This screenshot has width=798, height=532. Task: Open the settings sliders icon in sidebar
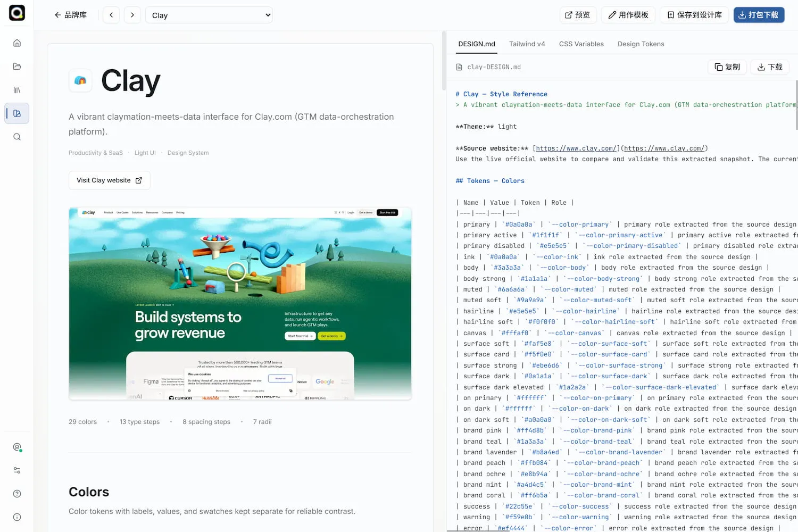[x=17, y=470]
